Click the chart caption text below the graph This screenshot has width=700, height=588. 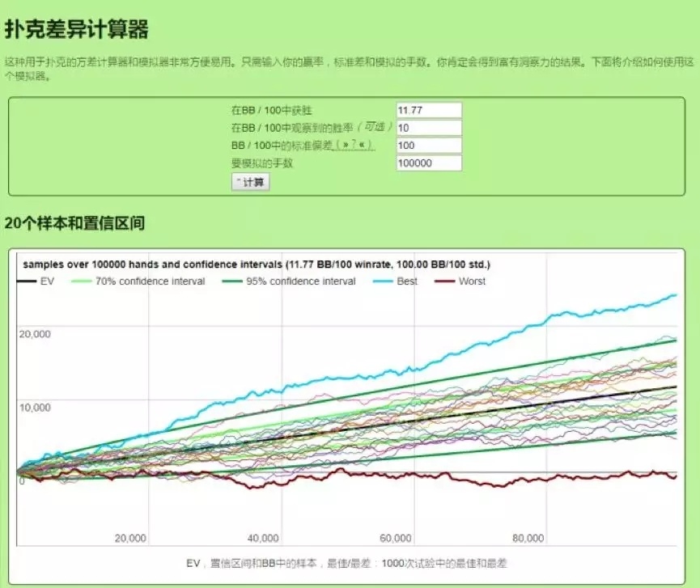(346, 563)
